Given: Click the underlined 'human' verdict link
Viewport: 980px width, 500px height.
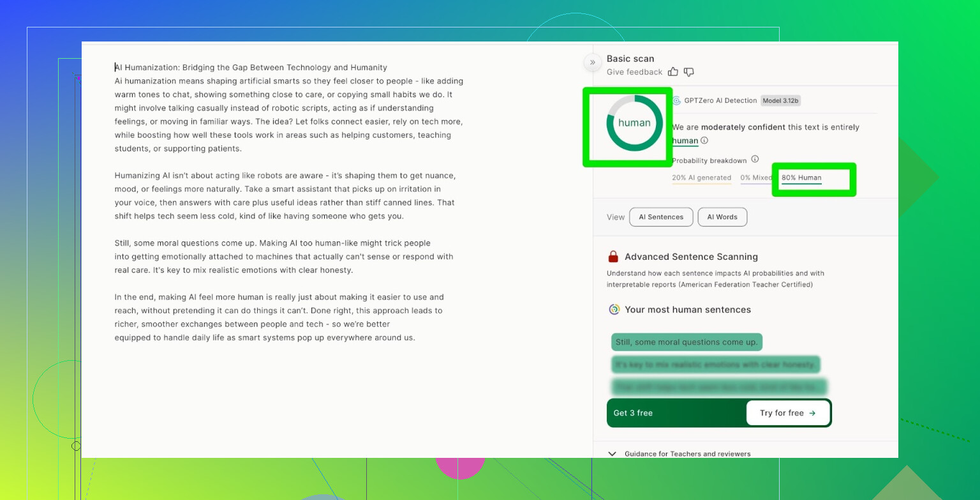Looking at the screenshot, I should [x=685, y=140].
